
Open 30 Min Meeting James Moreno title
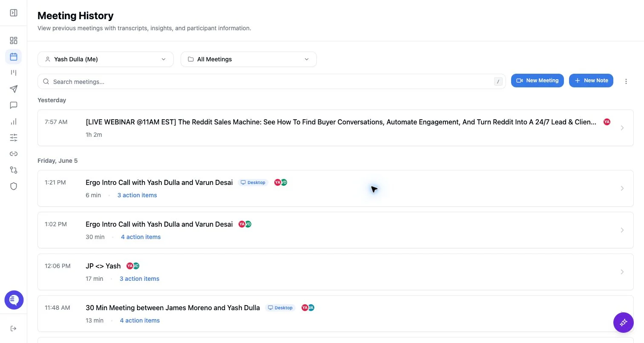click(x=172, y=308)
